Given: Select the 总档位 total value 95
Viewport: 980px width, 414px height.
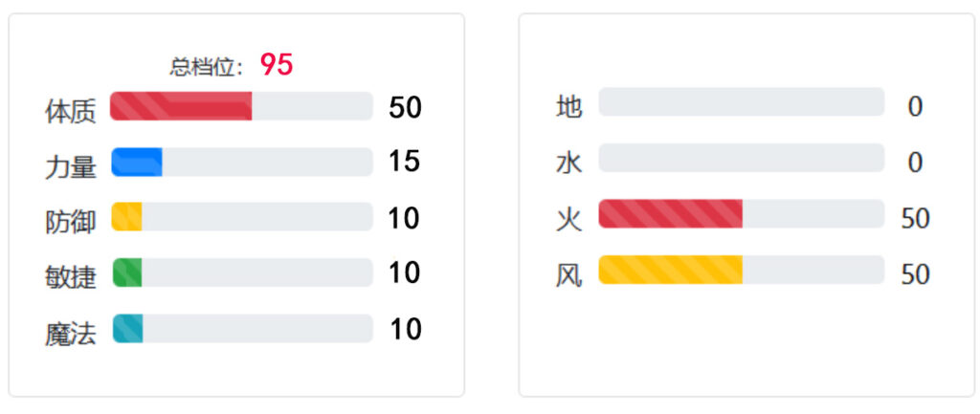Looking at the screenshot, I should tap(277, 65).
